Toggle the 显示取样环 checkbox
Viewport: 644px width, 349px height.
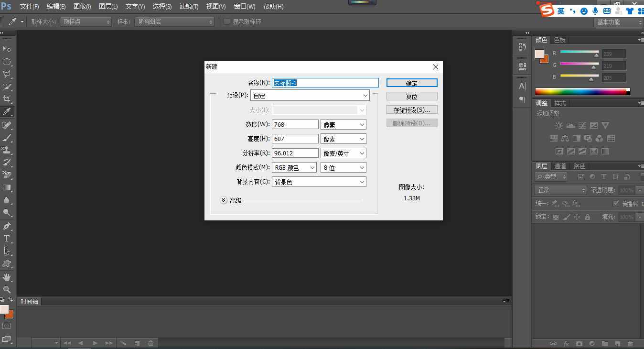click(227, 22)
